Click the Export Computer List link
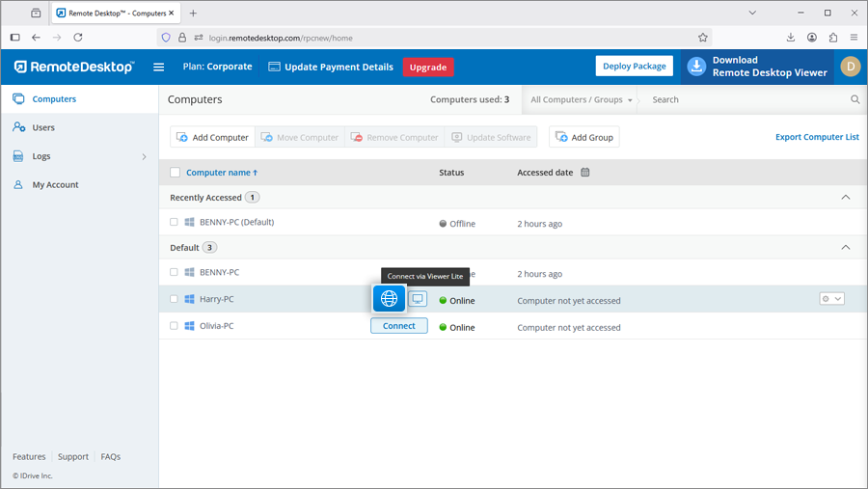The width and height of the screenshot is (868, 489). pyautogui.click(x=817, y=137)
